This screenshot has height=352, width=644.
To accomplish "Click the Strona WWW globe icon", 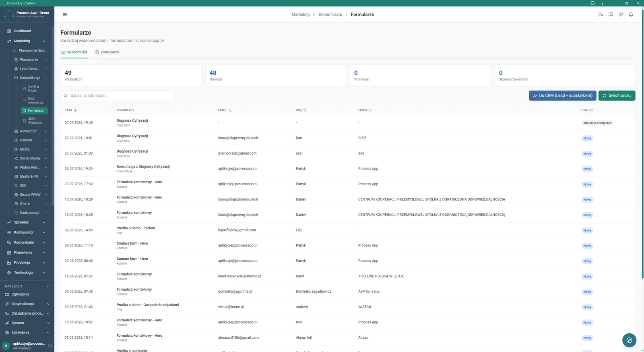I will 16,195.
